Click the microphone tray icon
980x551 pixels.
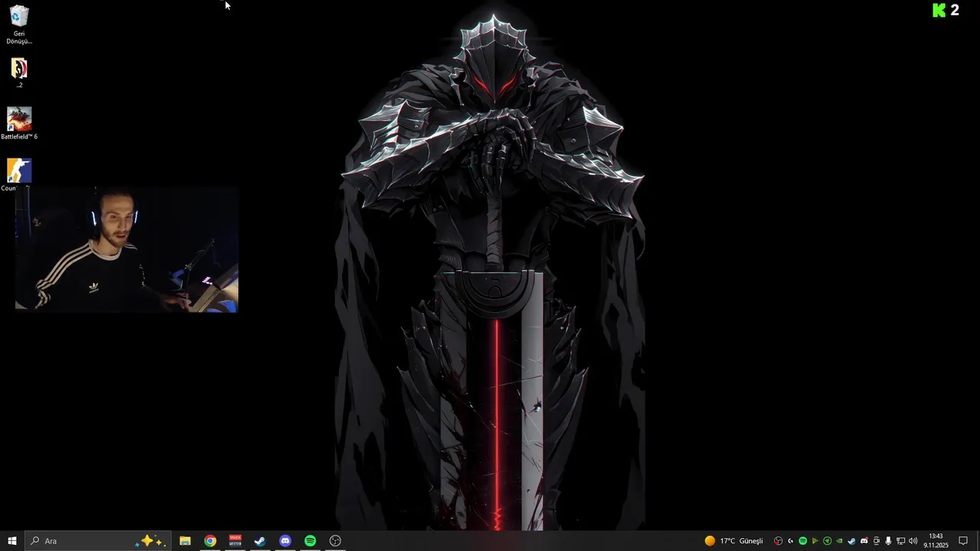(888, 541)
